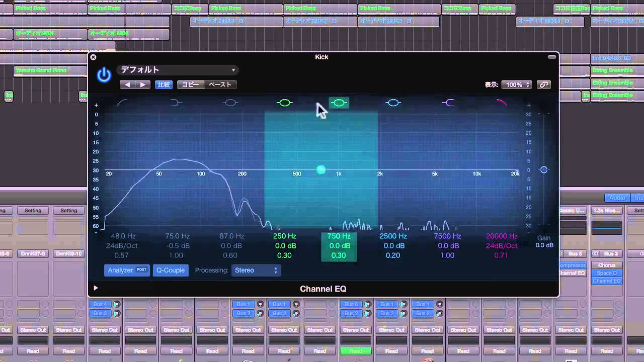Select the low shelf filter band icon

[x=176, y=103]
